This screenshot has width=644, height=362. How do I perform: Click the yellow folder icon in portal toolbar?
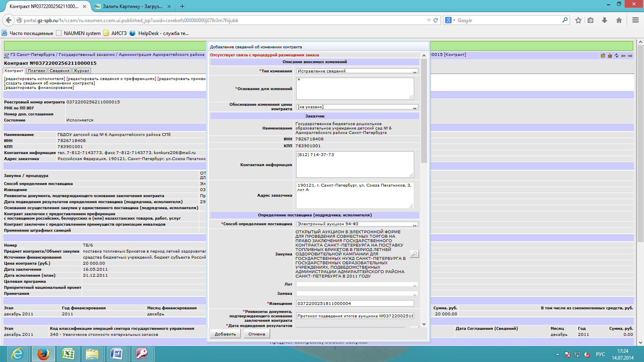coord(603,56)
